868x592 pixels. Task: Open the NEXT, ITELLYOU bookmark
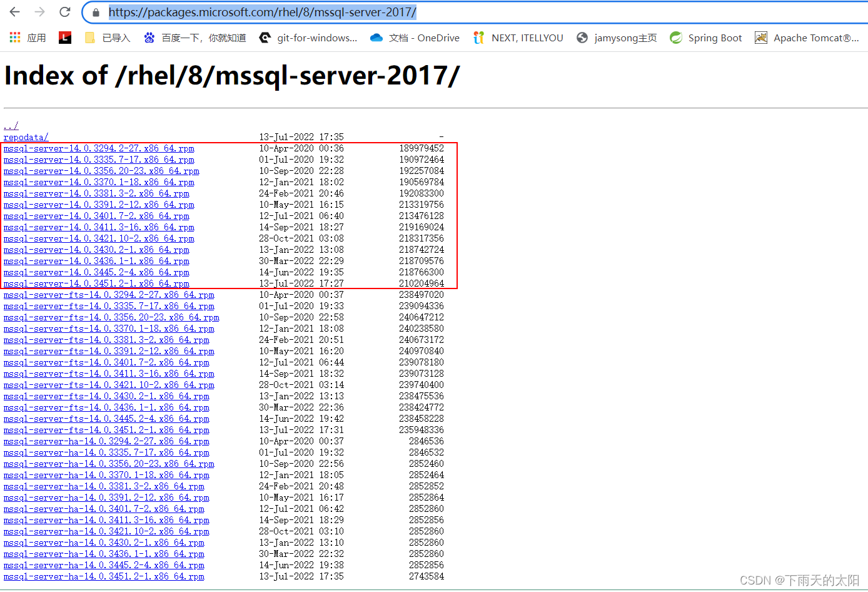tap(518, 38)
